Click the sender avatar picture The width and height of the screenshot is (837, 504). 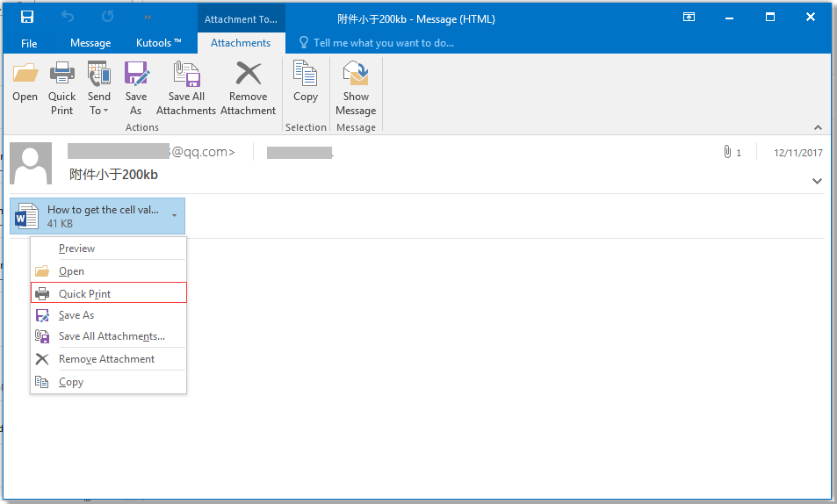click(x=31, y=163)
